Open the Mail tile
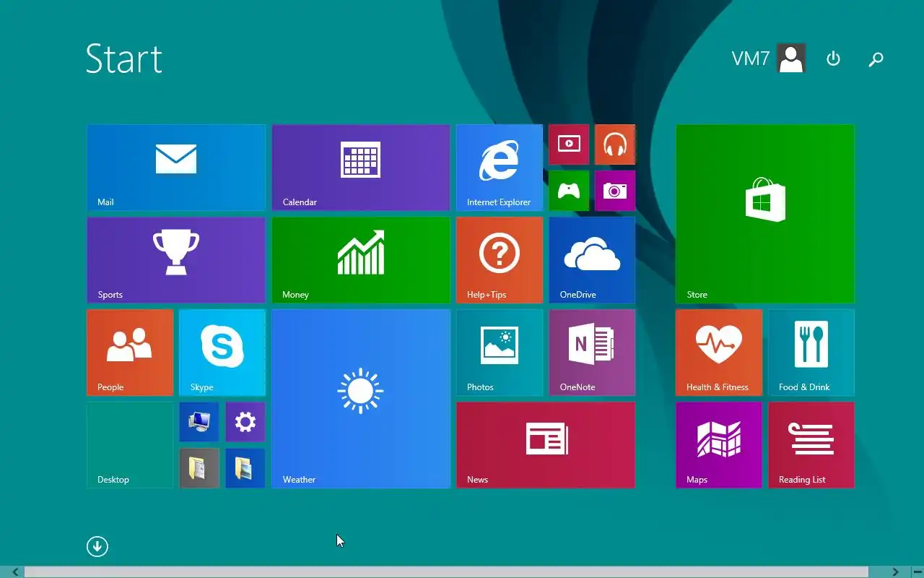This screenshot has width=924, height=578. pyautogui.click(x=176, y=168)
